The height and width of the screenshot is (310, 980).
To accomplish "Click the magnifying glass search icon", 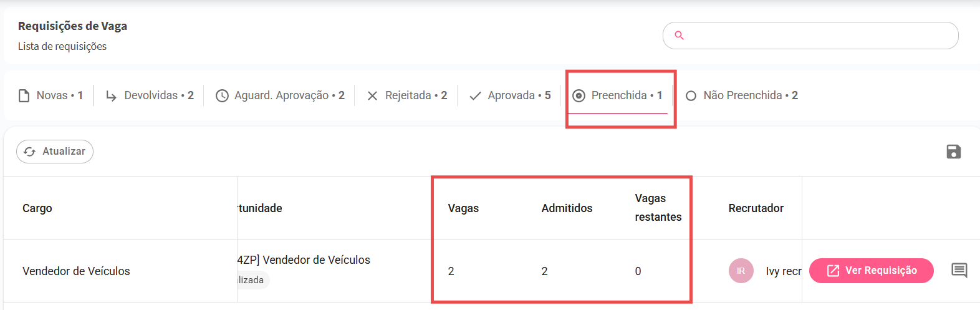I will click(x=680, y=36).
